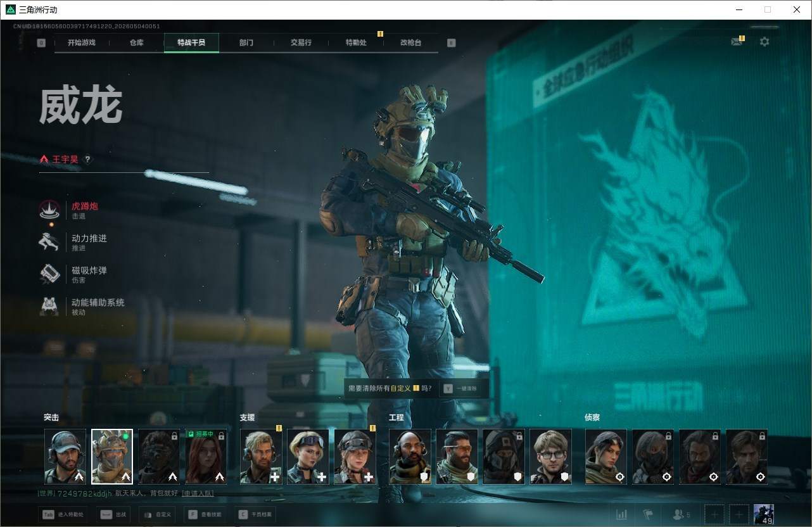The height and width of the screenshot is (527, 812).
Task: Open the flag icon in bottom bar
Action: click(x=648, y=514)
